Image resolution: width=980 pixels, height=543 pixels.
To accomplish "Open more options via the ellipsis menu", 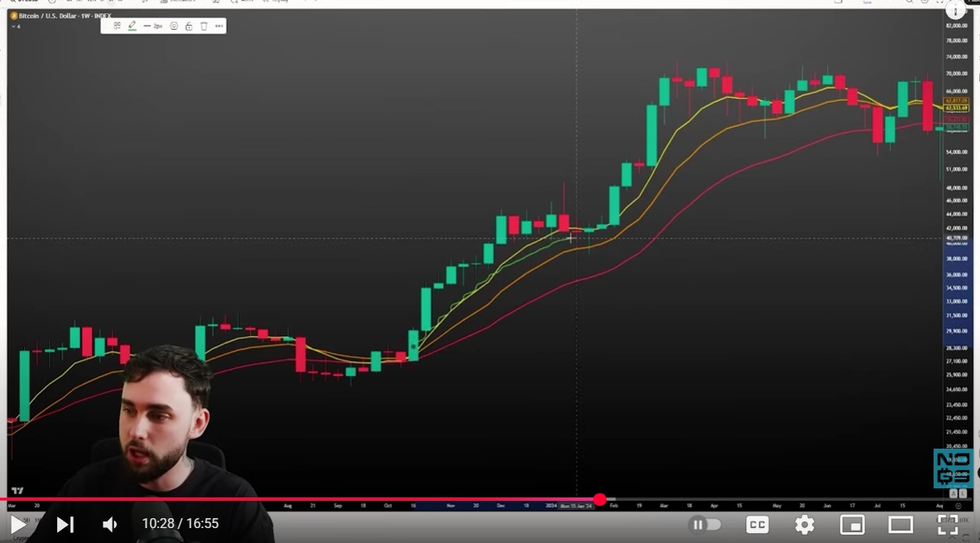I will click(x=218, y=26).
